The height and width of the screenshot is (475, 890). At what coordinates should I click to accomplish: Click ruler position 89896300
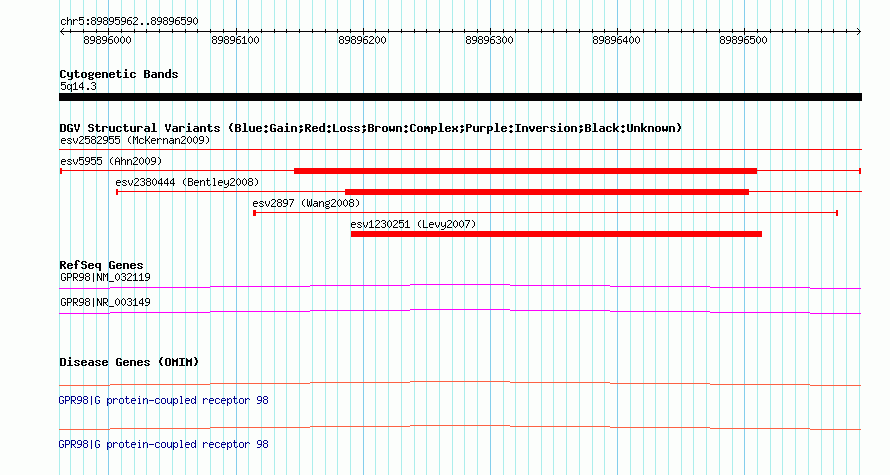click(x=489, y=40)
